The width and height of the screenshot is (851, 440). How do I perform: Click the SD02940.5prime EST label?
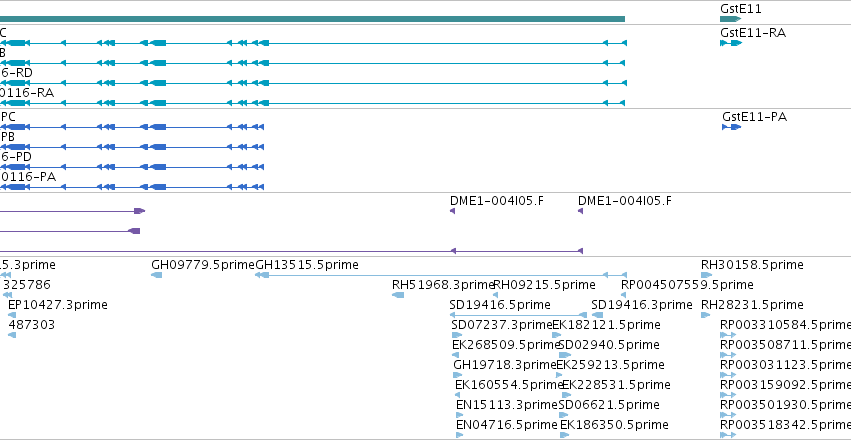point(609,345)
